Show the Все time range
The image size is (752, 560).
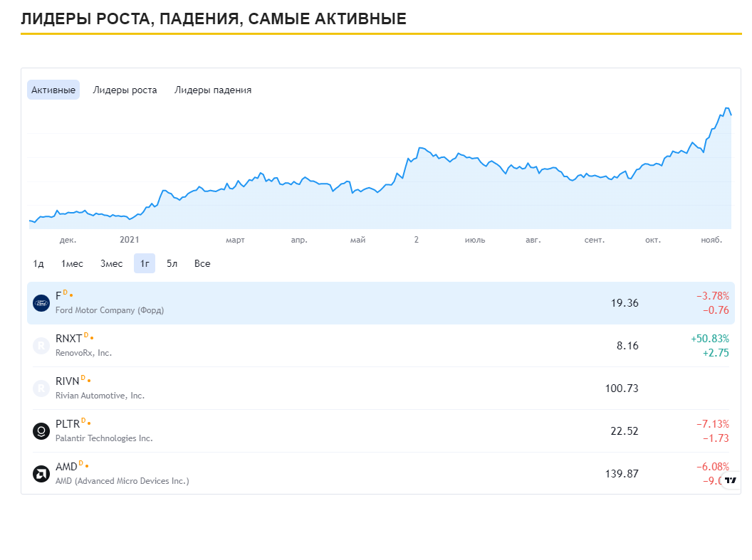pyautogui.click(x=202, y=264)
